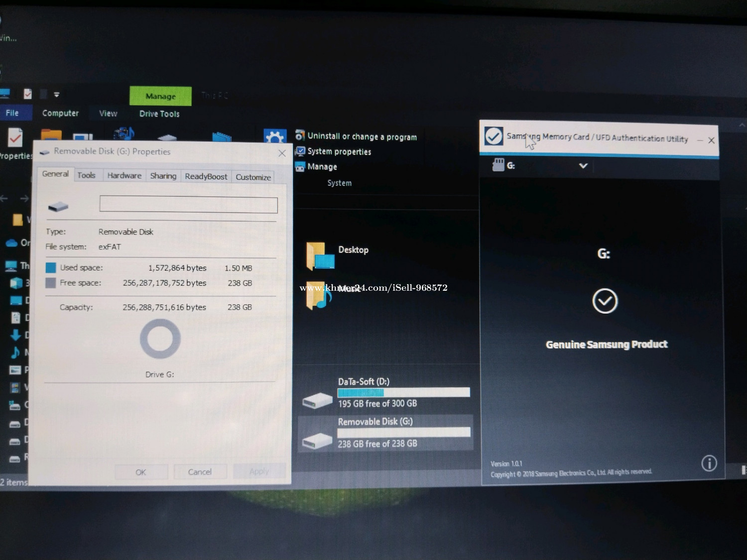Select Removable Disk (G:) drive icon

(x=317, y=440)
